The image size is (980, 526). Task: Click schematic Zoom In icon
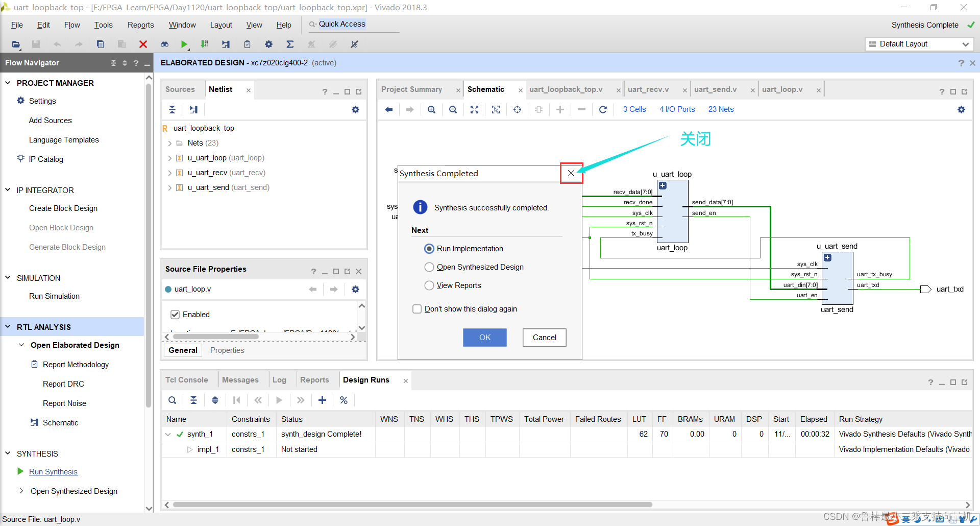point(431,109)
